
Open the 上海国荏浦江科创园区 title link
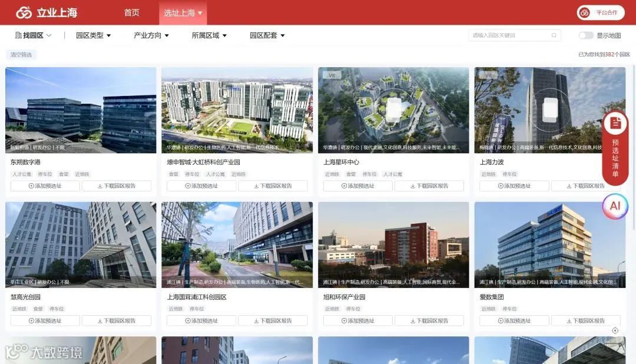coord(197,297)
